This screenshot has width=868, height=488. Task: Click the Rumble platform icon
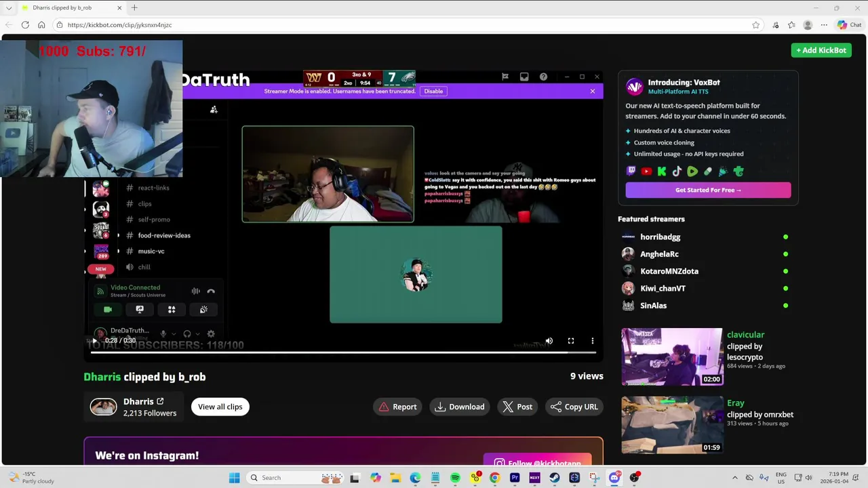[x=692, y=171]
